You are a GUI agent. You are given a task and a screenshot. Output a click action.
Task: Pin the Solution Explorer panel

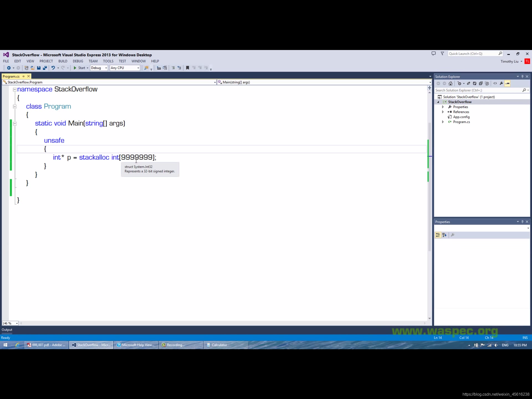(x=522, y=77)
